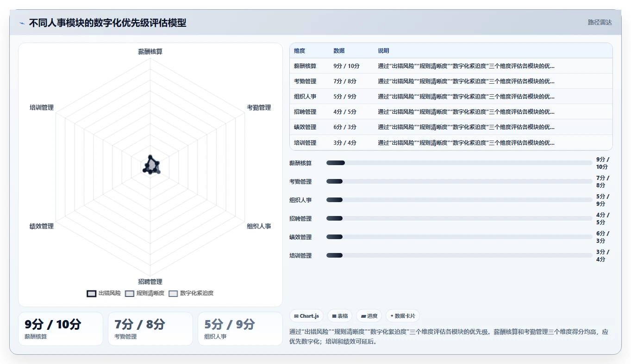This screenshot has width=631, height=364.
Task: Toggle the 出错风险 legend item
Action: click(104, 293)
